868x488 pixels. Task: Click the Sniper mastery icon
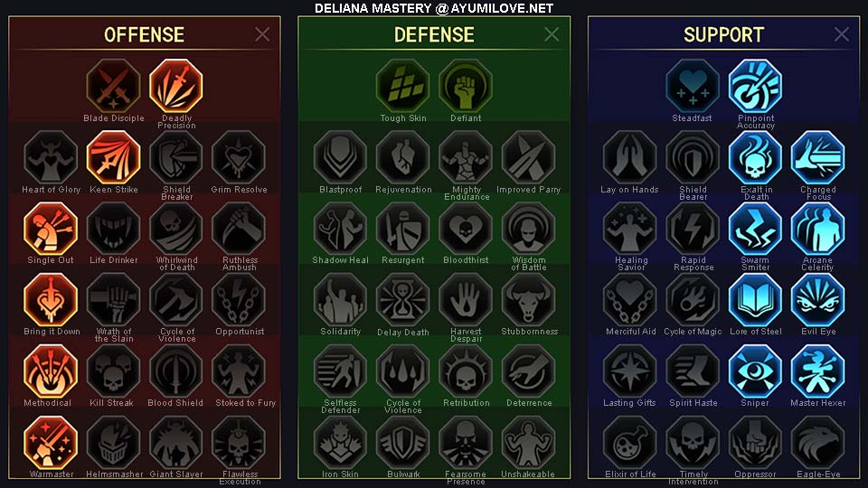[x=755, y=371]
